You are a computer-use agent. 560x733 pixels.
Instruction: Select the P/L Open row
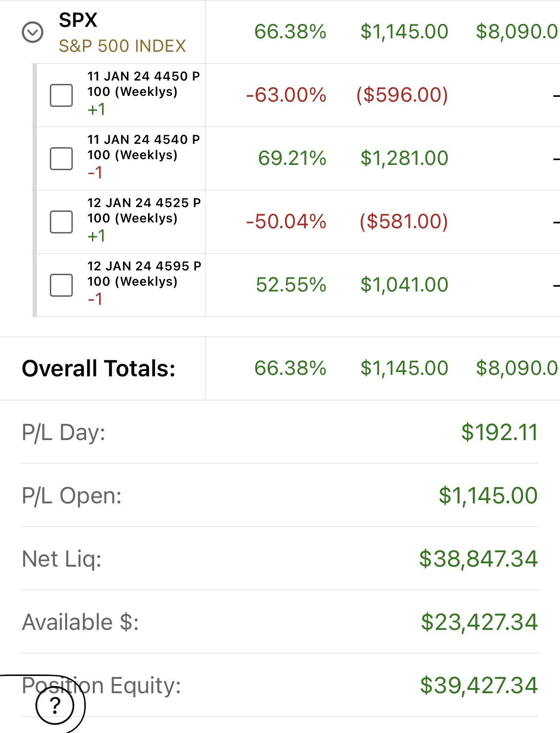point(280,495)
